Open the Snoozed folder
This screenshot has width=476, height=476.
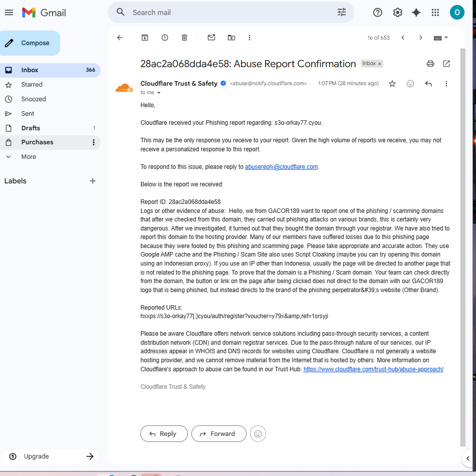point(50,99)
